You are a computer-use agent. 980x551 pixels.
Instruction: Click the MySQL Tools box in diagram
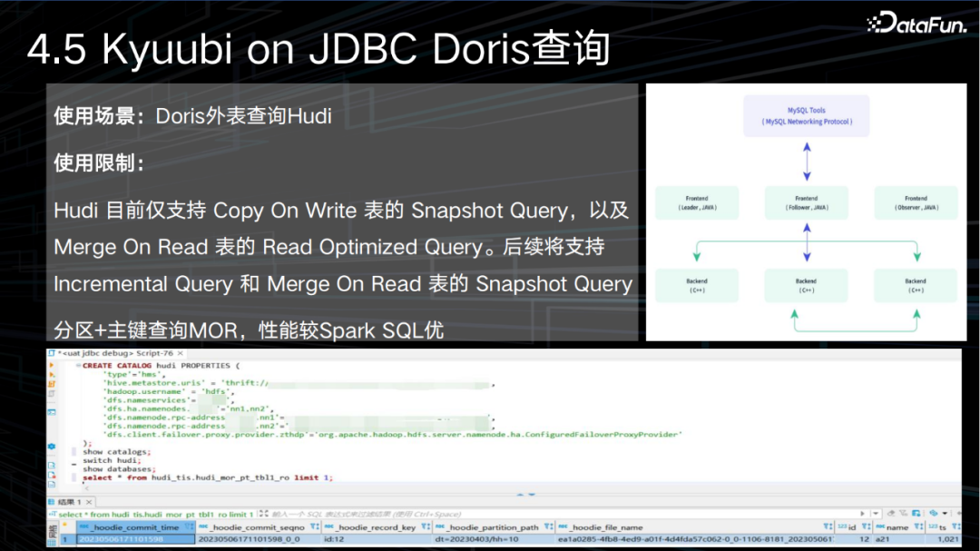(806, 116)
